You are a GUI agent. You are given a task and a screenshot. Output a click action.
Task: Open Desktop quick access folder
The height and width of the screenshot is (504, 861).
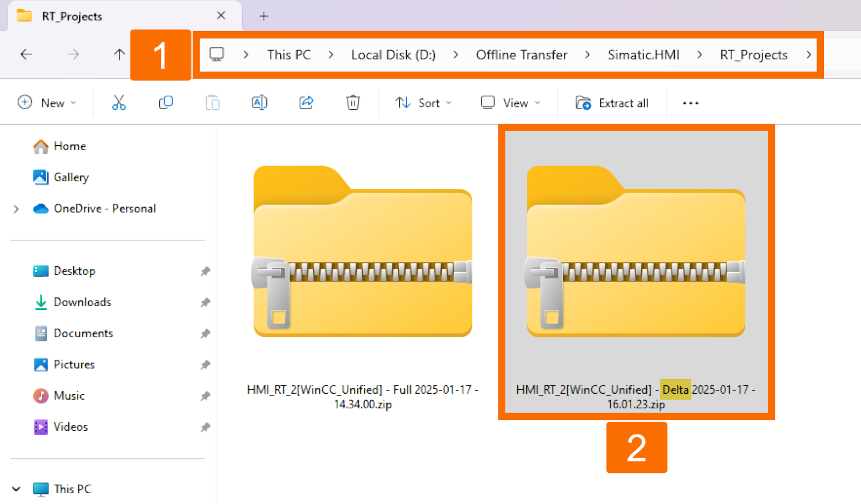tap(65, 271)
